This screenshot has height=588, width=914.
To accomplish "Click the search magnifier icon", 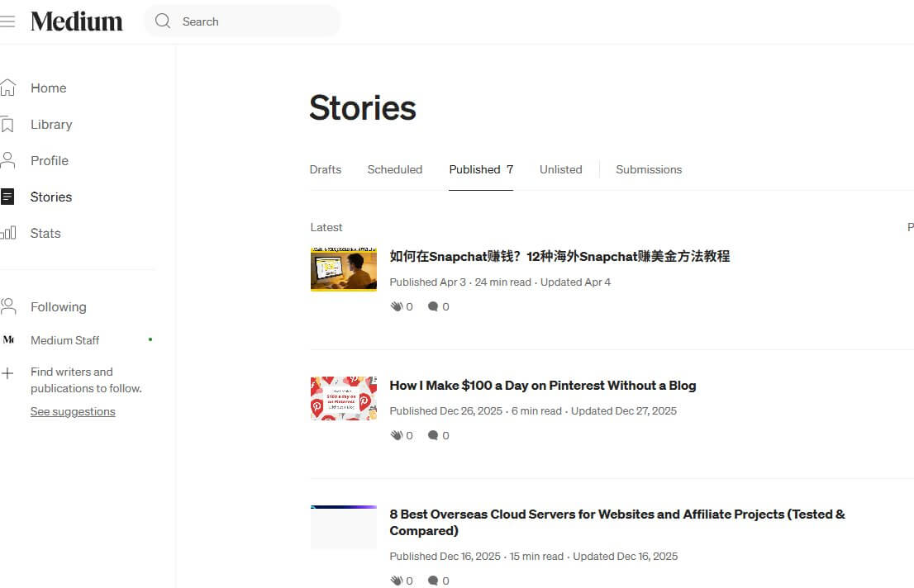I will pos(163,21).
